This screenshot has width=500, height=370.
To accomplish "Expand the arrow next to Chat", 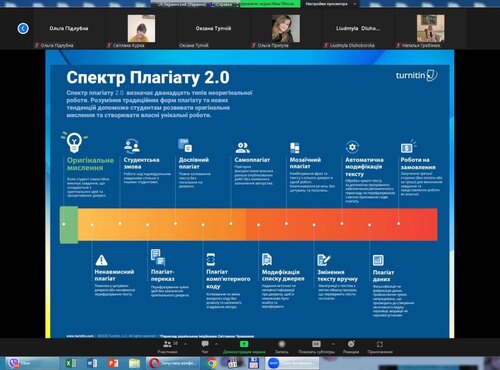I will point(216,344).
